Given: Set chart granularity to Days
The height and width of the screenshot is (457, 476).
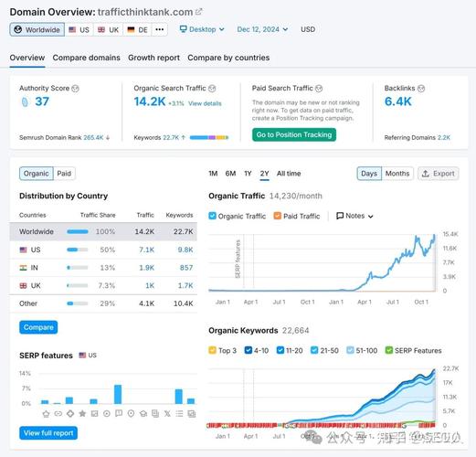Looking at the screenshot, I should point(369,174).
